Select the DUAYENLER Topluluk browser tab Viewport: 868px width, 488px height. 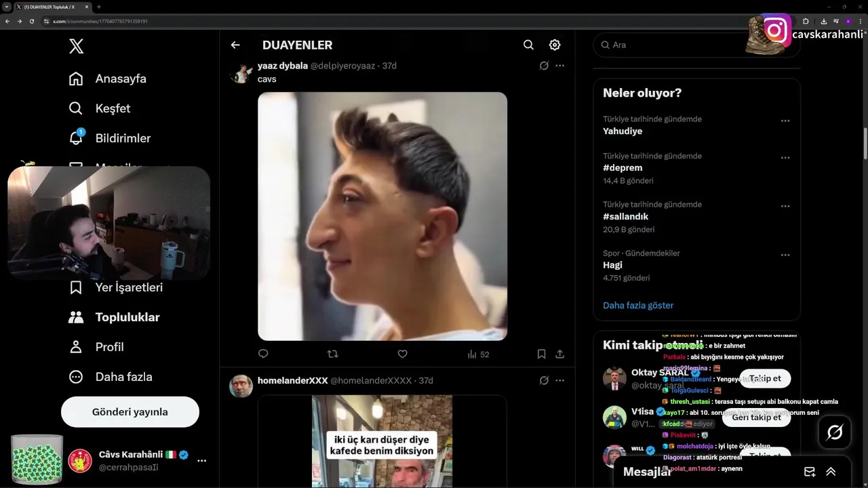tap(52, 7)
